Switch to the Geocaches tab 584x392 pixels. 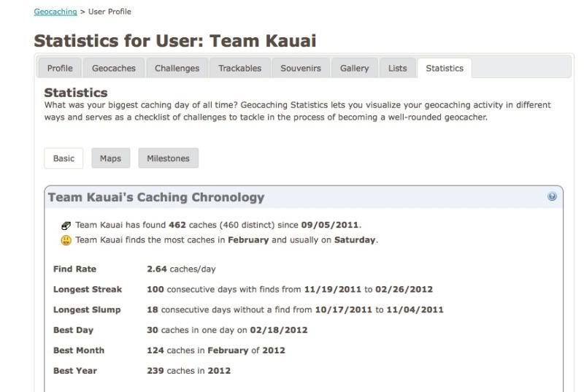[x=114, y=69]
